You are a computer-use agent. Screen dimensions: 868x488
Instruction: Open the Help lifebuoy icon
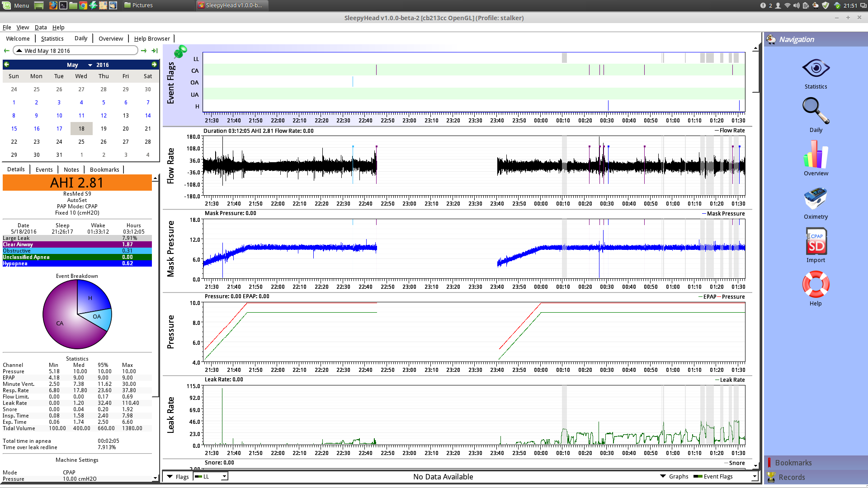click(816, 285)
